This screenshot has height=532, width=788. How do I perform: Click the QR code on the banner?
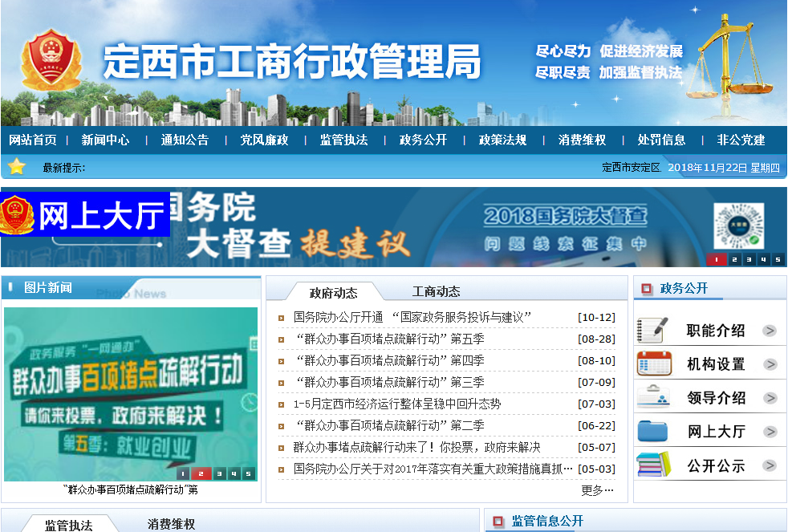pyautogui.click(x=738, y=226)
